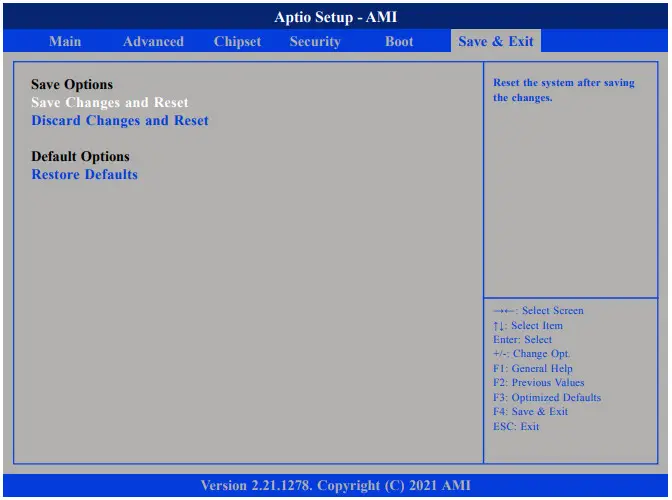Click the Enter: Select hint
This screenshot has height=500, width=672.
tap(522, 339)
